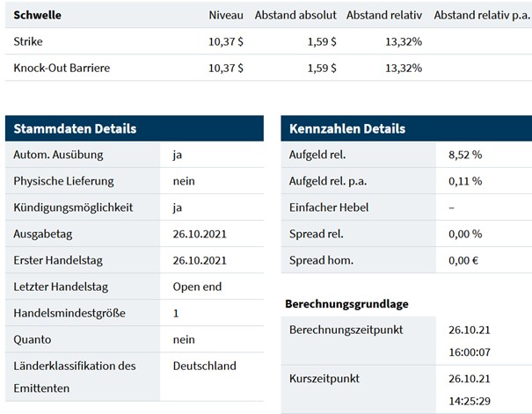Select the Deutschland classification value
The height and width of the screenshot is (414, 532).
point(205,366)
